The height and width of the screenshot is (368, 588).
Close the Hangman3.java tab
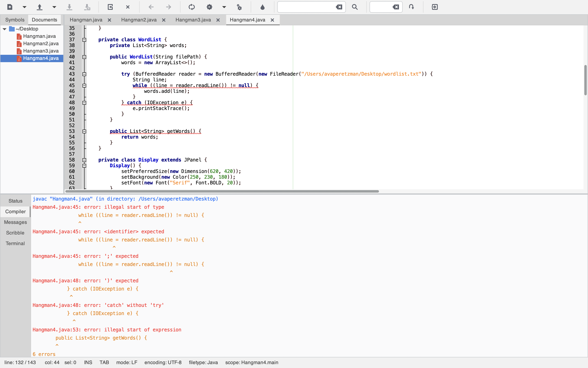[218, 20]
